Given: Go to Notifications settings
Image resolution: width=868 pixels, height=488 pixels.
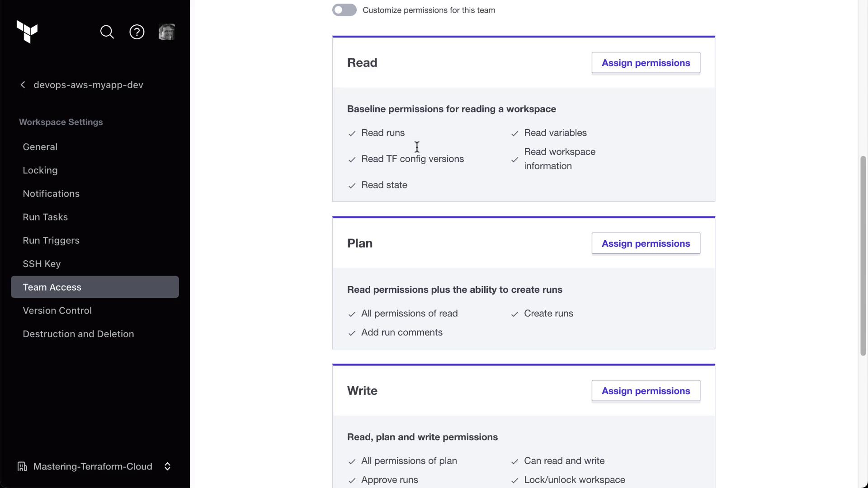Looking at the screenshot, I should tap(51, 193).
